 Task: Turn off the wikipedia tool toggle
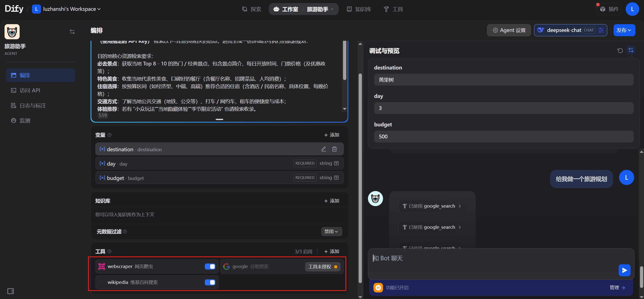210,282
